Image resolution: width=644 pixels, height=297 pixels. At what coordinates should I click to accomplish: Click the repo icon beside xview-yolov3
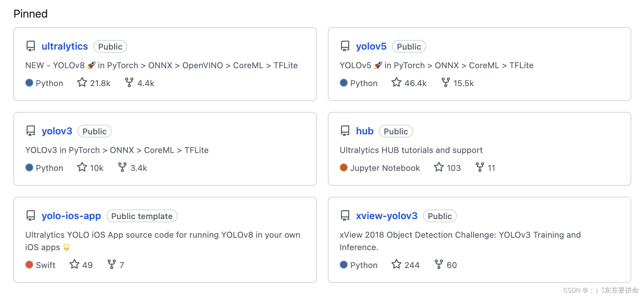[345, 216]
